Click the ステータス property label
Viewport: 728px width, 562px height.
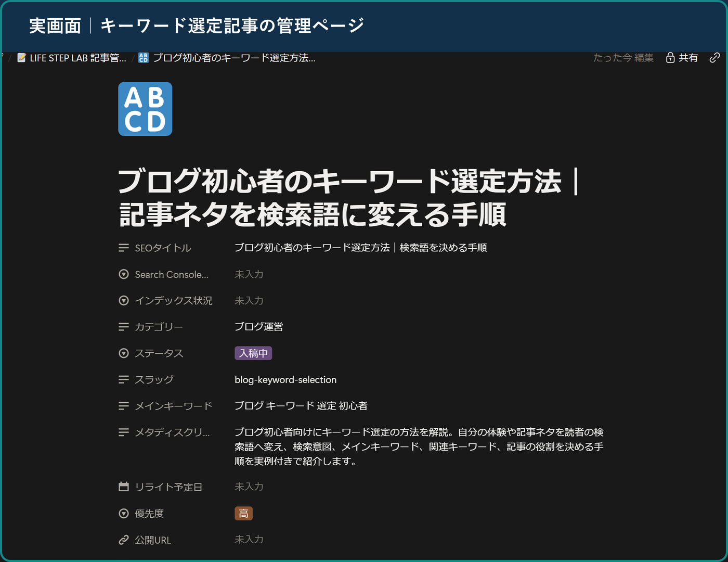[x=159, y=353]
